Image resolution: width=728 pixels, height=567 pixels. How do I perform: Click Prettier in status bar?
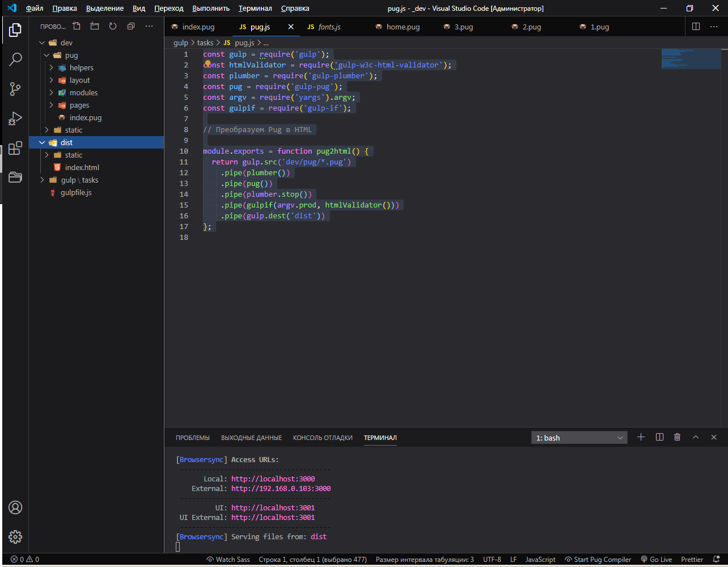(692, 560)
